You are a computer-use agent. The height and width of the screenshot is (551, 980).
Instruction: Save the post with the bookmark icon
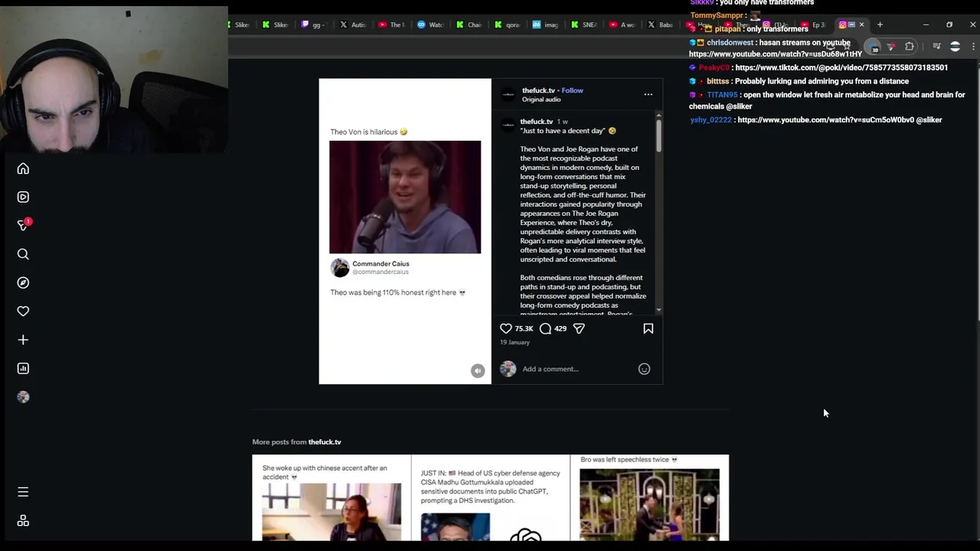(x=648, y=328)
